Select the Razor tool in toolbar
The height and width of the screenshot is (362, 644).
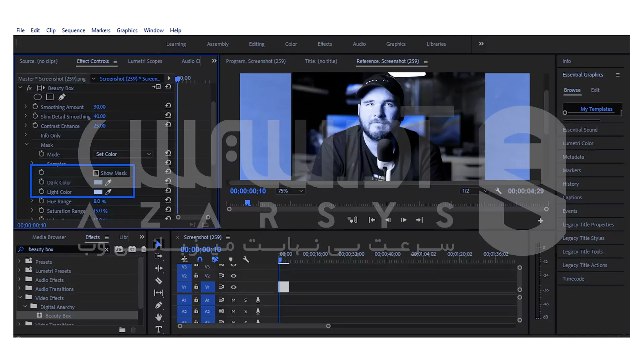(159, 281)
